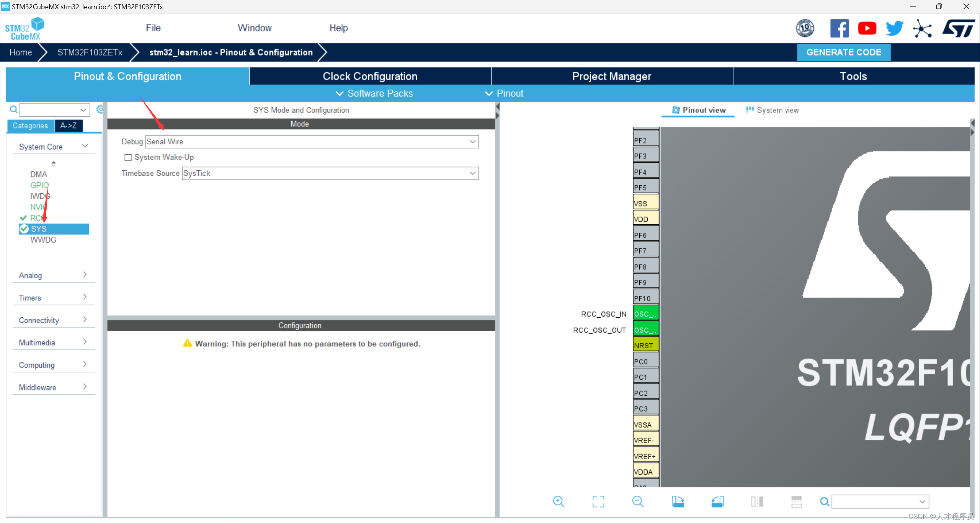Screen dimensions: 980x524
Task: Expand the Pinout dropdown menu
Action: (504, 93)
